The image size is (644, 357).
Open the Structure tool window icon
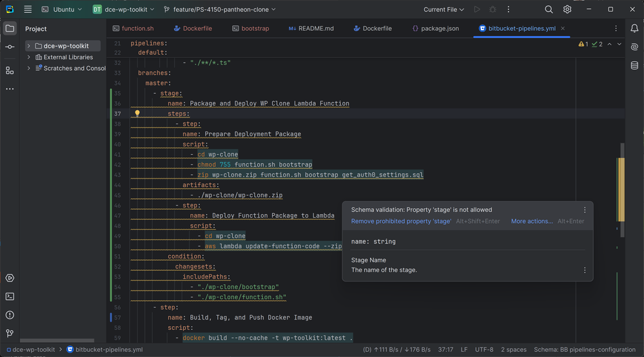[x=10, y=70]
